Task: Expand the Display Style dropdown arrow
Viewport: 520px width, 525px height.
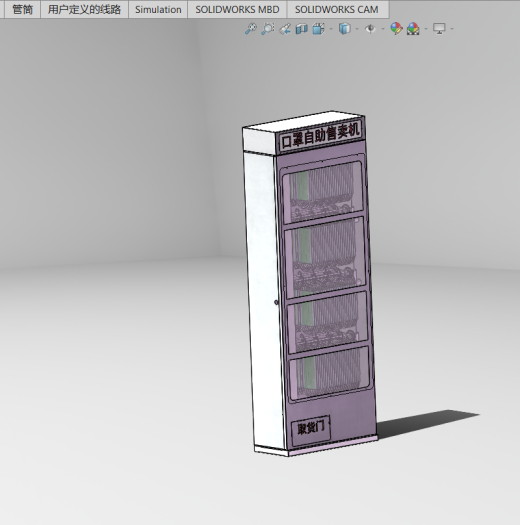Action: tap(357, 29)
